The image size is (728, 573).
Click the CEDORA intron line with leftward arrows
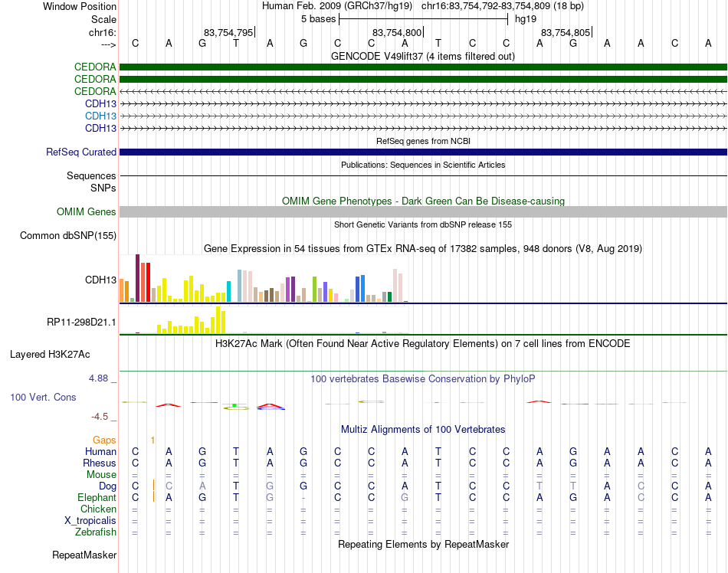(x=423, y=91)
